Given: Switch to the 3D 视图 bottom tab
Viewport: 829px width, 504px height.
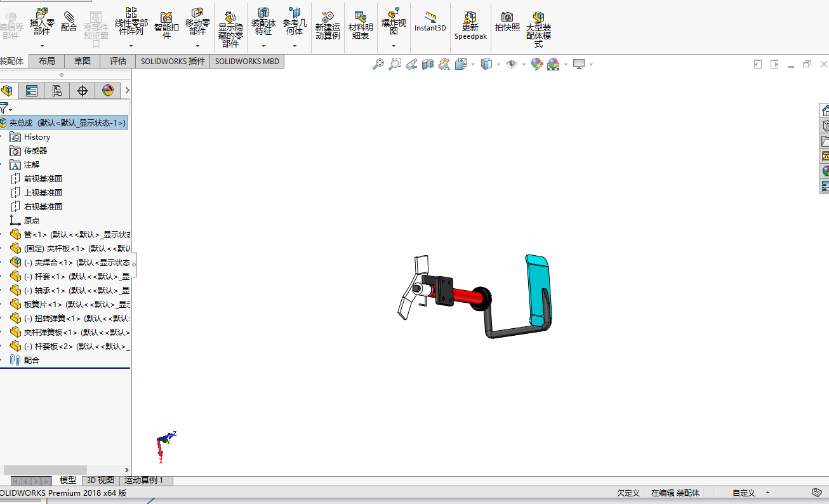Looking at the screenshot, I should [x=100, y=481].
